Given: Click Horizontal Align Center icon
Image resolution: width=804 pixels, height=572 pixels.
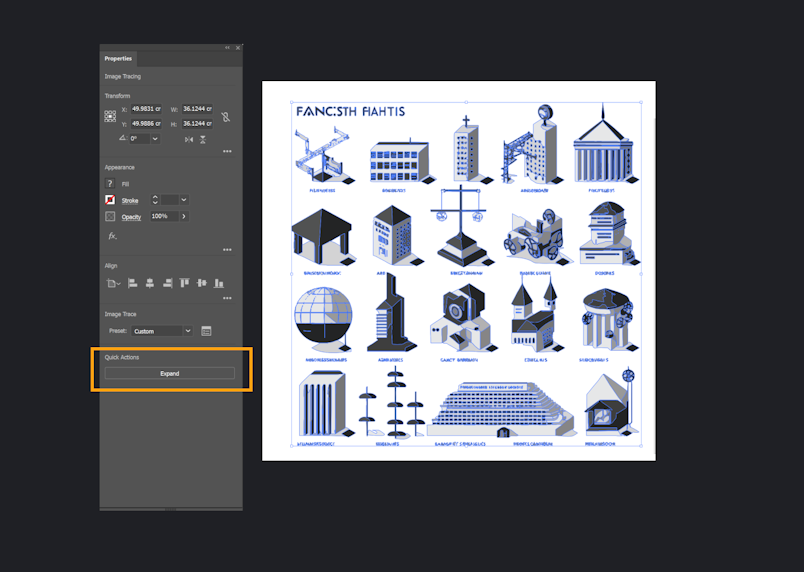Looking at the screenshot, I should [150, 283].
